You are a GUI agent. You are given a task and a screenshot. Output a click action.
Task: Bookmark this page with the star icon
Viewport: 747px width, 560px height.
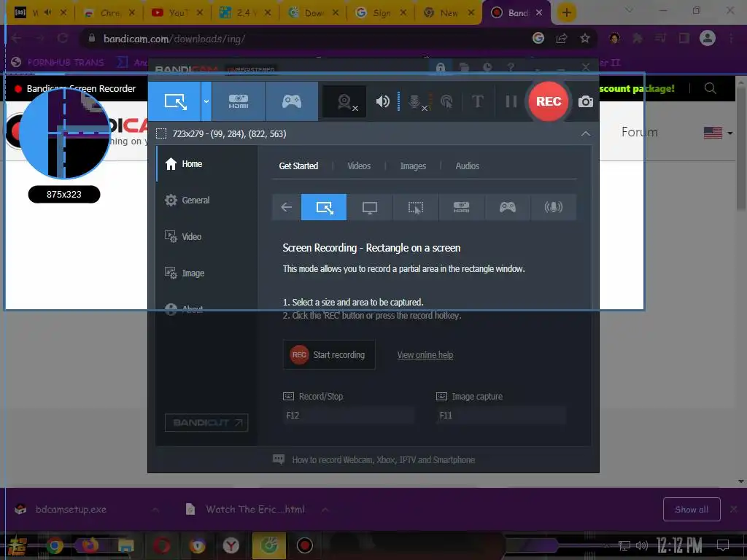[x=585, y=39]
